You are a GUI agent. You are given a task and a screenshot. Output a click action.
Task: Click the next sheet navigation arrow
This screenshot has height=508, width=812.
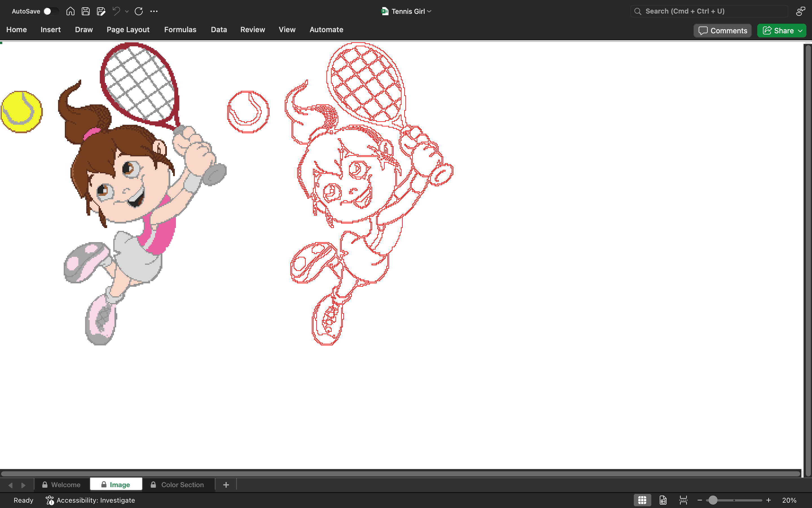click(x=23, y=485)
